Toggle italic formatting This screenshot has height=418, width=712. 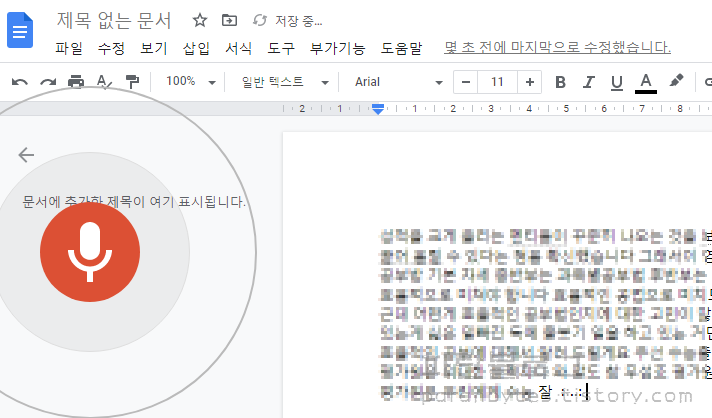[x=588, y=82]
